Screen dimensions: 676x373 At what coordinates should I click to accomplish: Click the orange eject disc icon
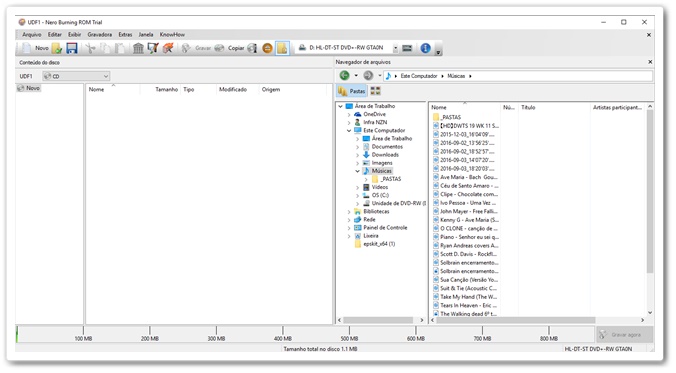[267, 48]
